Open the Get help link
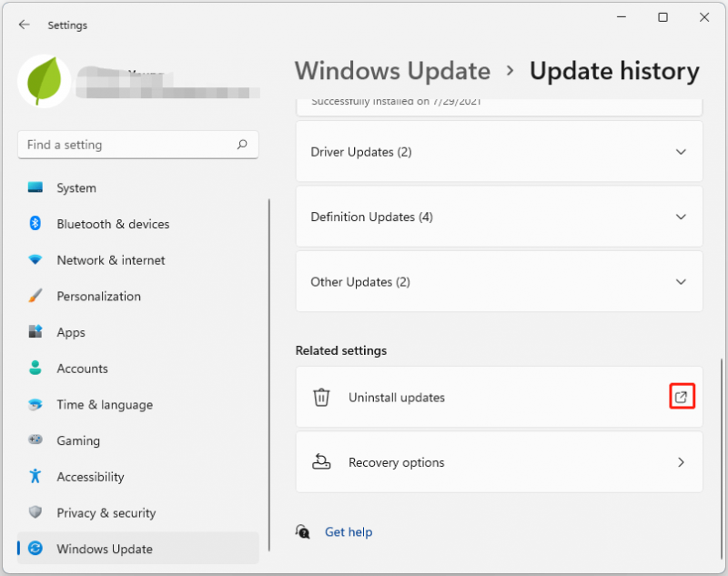 click(x=349, y=532)
